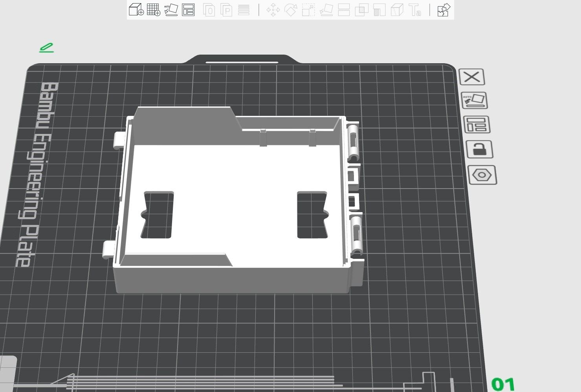581x392 pixels.
Task: Auto orient objects on this plate
Action: 474,100
